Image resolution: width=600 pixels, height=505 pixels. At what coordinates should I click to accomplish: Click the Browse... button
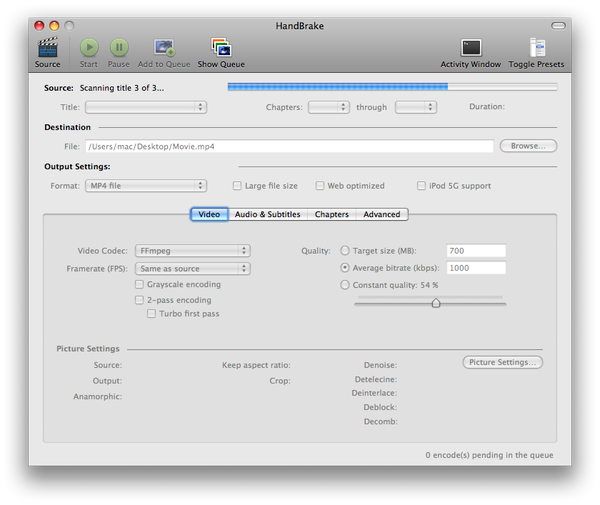coord(528,146)
